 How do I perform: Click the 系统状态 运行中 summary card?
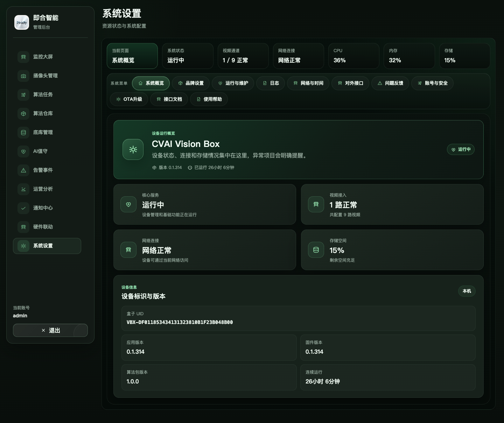tap(188, 56)
